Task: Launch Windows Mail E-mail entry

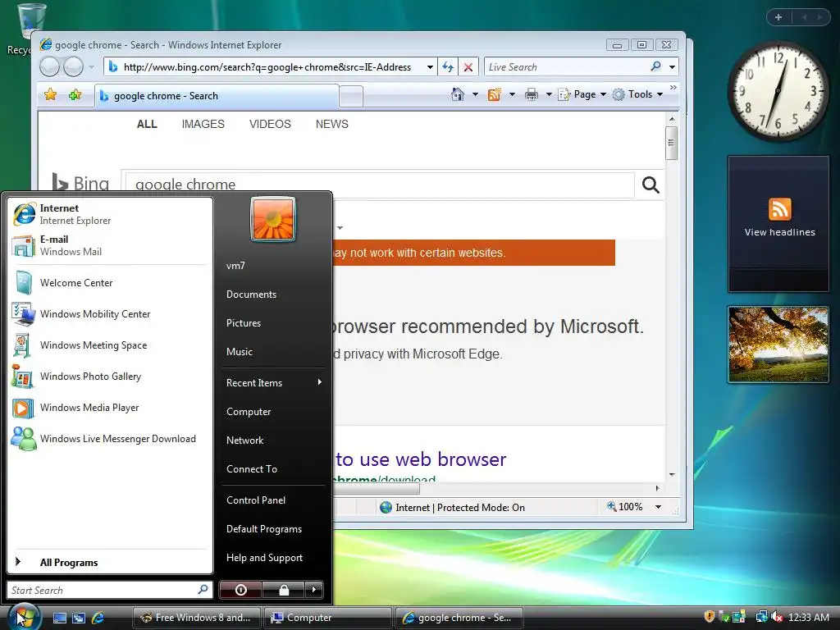Action: [110, 245]
